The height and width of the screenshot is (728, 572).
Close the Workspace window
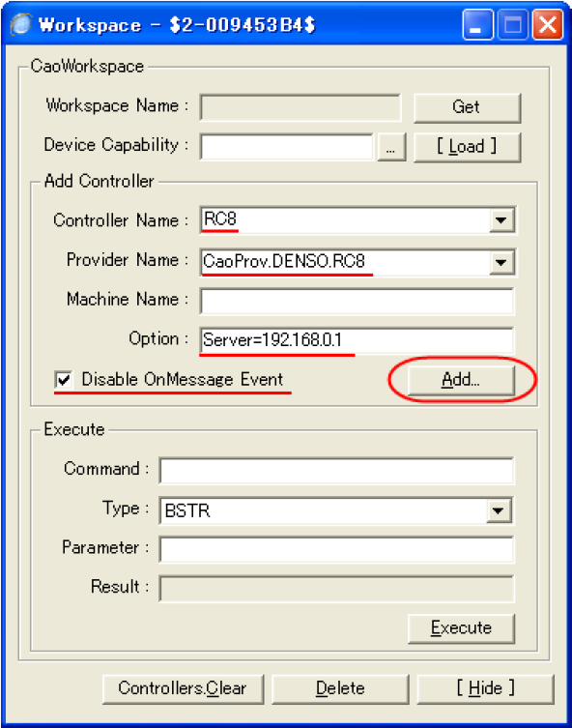tap(548, 24)
